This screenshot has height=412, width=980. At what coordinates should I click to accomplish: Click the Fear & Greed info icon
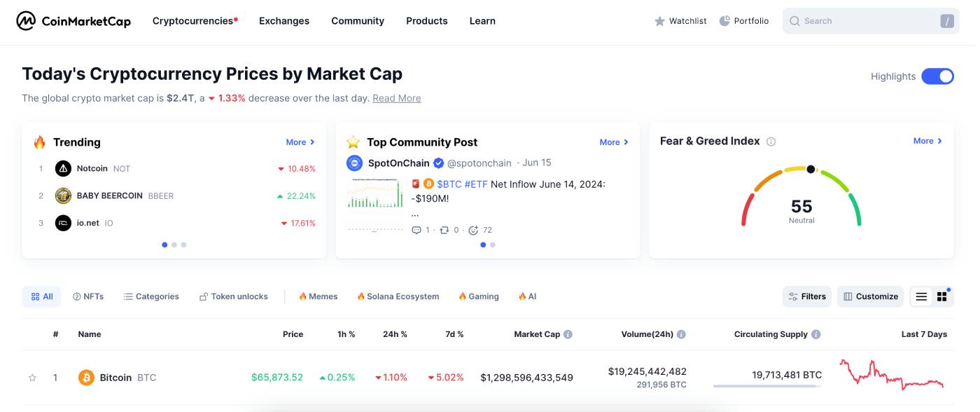point(771,142)
